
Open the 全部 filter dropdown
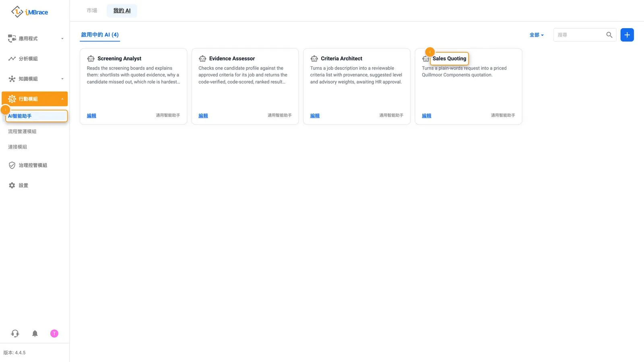tap(537, 35)
